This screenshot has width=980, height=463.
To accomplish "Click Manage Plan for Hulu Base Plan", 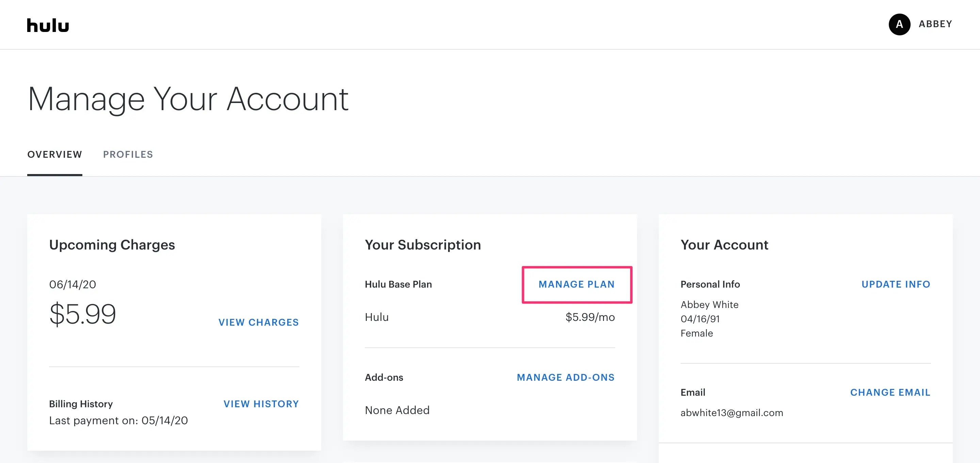I will (x=577, y=284).
